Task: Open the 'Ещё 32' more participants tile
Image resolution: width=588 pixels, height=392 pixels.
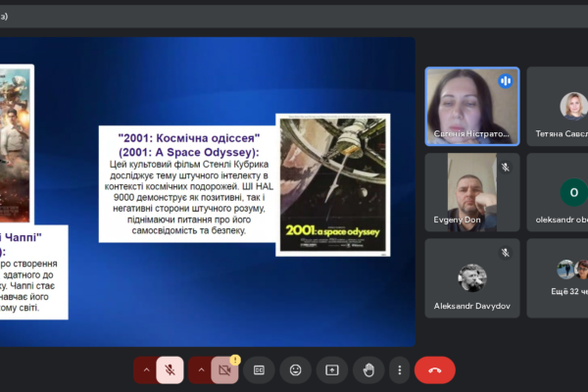Action: pos(558,278)
